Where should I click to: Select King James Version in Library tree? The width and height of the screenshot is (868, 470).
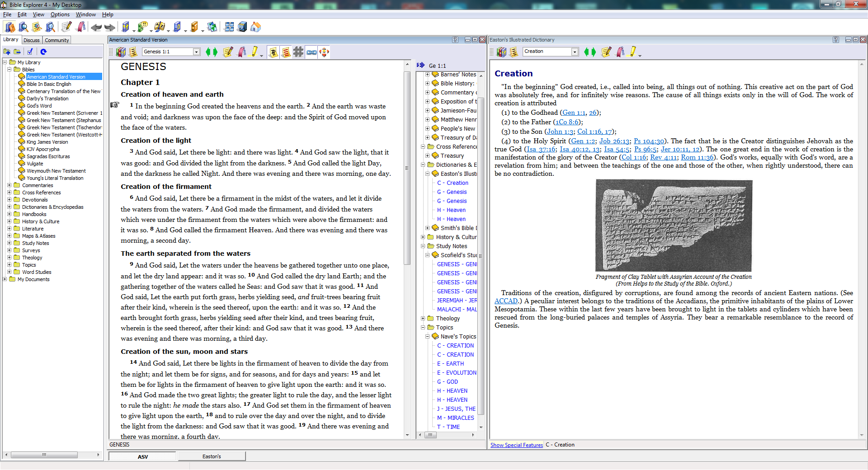coord(47,142)
